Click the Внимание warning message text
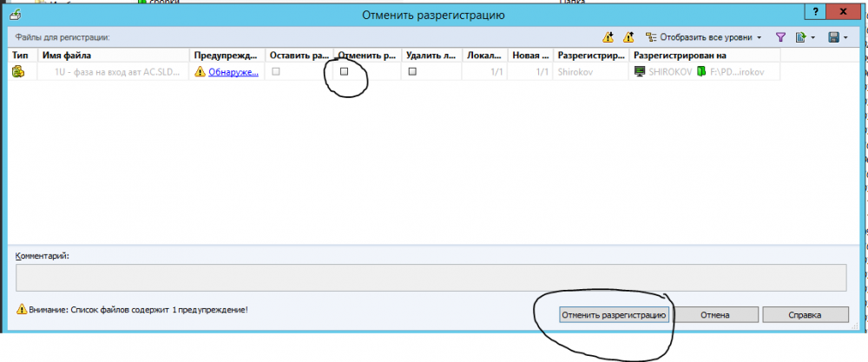 [x=138, y=309]
